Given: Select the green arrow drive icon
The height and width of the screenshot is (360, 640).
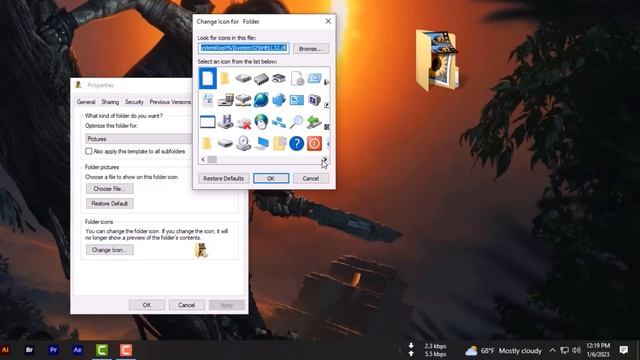Looking at the screenshot, I should tap(315, 122).
